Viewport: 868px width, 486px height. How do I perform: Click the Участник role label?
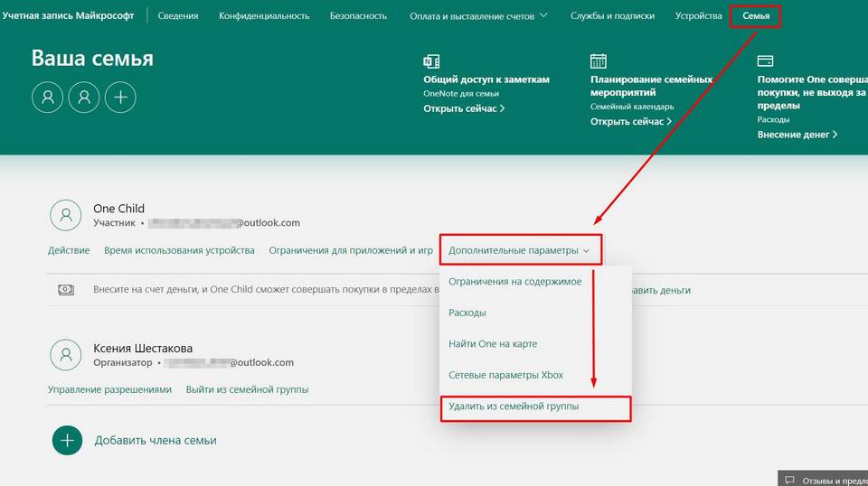click(114, 223)
